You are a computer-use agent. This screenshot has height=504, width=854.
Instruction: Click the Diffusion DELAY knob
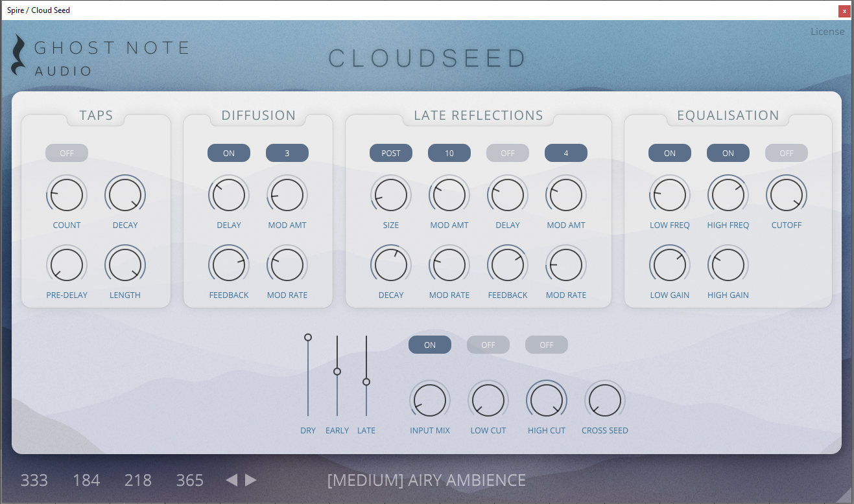click(x=229, y=195)
